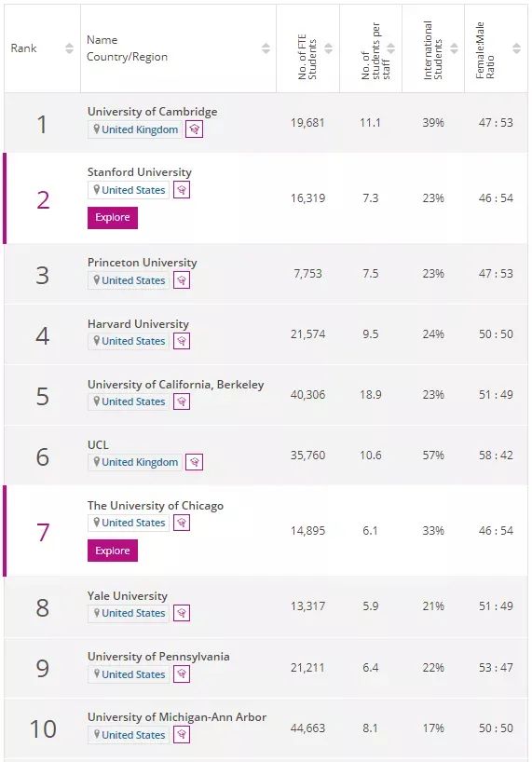Screen dimensions: 532x762
Task: Click graduation cap icon in University of Pennsylvania row
Action: [182, 674]
